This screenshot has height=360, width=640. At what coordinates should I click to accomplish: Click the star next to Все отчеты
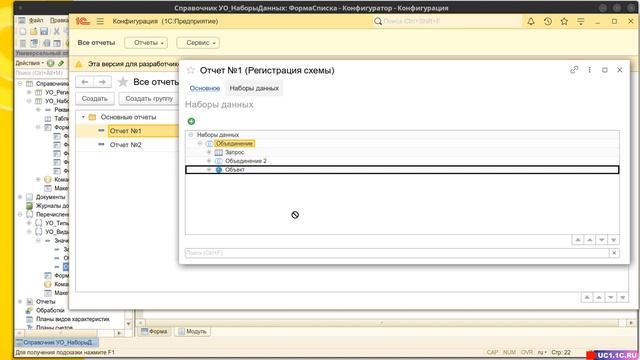pyautogui.click(x=122, y=82)
